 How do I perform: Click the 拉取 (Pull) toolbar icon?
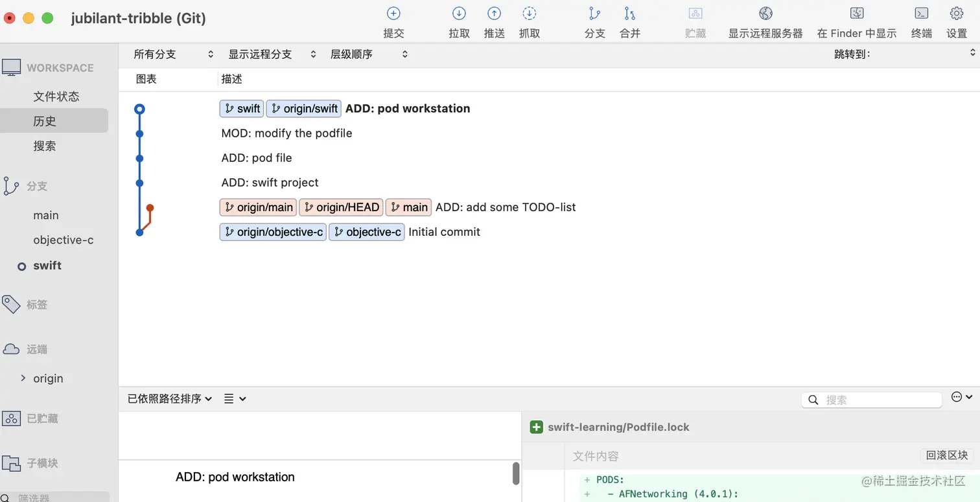(459, 14)
